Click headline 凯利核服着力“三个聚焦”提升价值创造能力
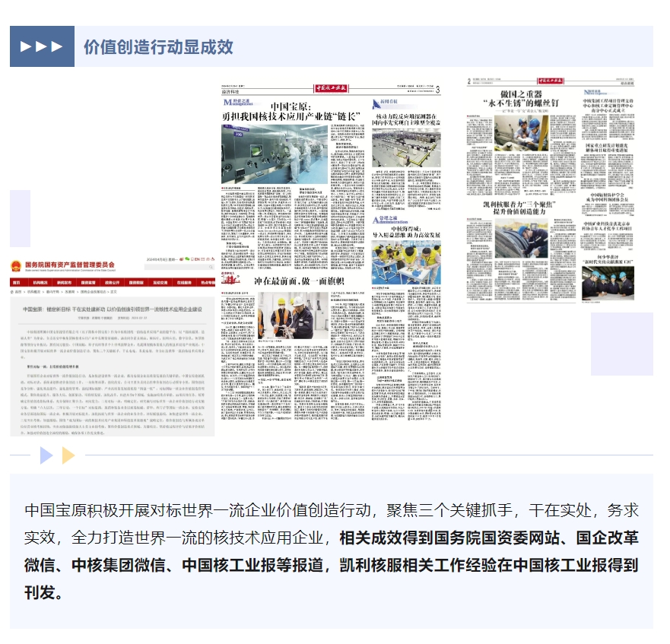The height and width of the screenshot is (644, 670). tap(519, 208)
